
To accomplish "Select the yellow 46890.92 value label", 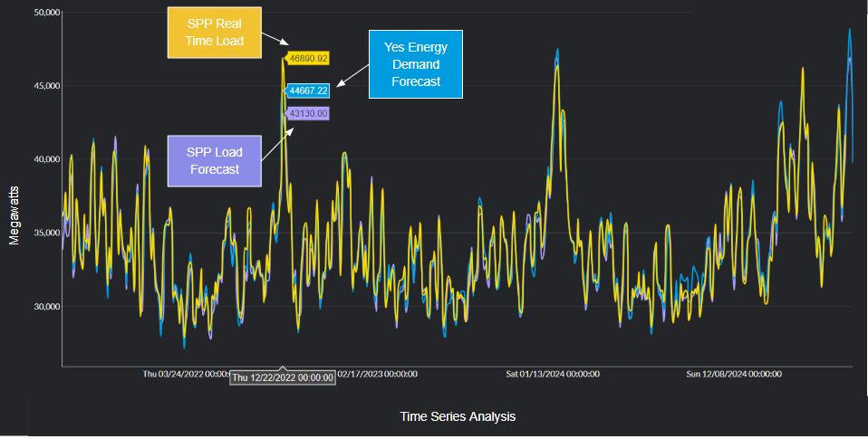I will click(x=308, y=58).
